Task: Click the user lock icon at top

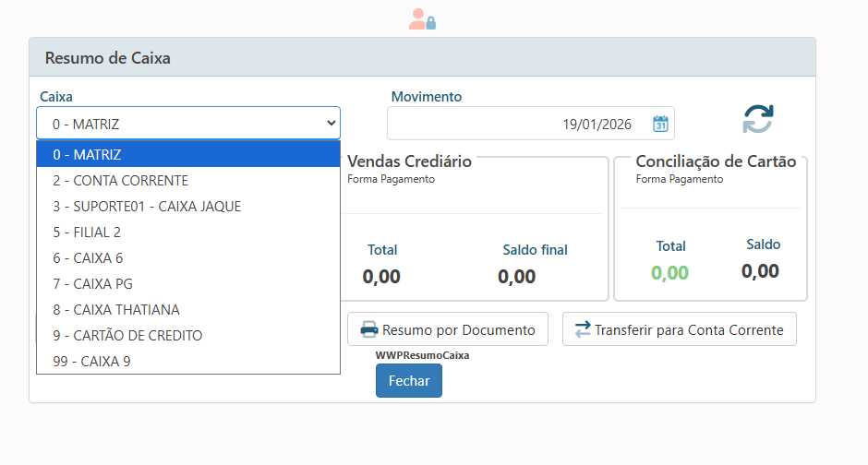Action: [422, 19]
